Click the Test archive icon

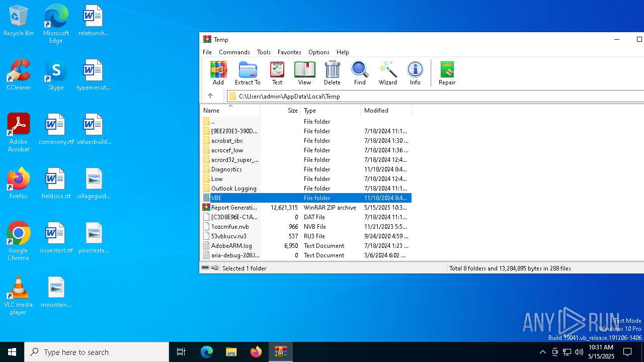point(277,73)
